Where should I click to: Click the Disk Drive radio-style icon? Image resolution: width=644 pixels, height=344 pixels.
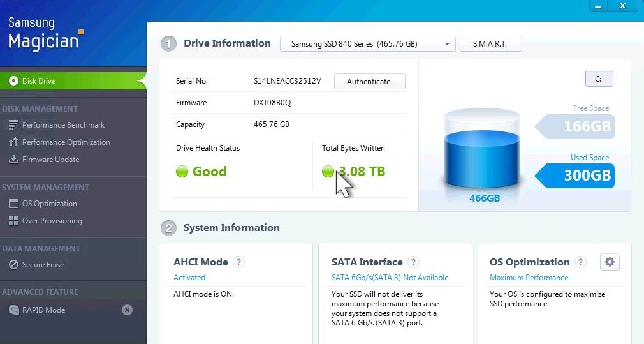[13, 81]
